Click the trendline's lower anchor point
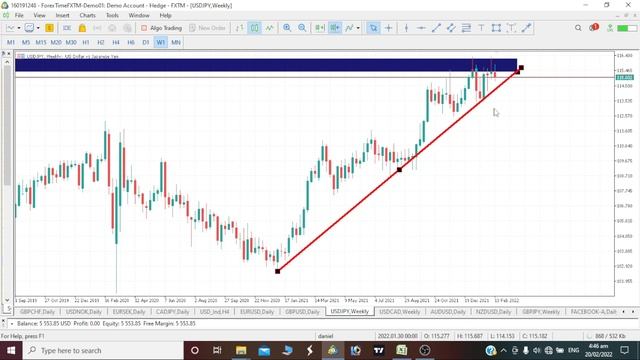Screen dimensions: 640x360 [278, 271]
